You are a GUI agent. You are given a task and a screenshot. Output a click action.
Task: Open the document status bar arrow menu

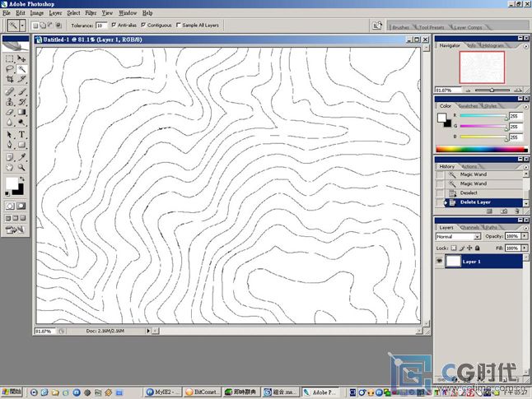pyautogui.click(x=148, y=331)
